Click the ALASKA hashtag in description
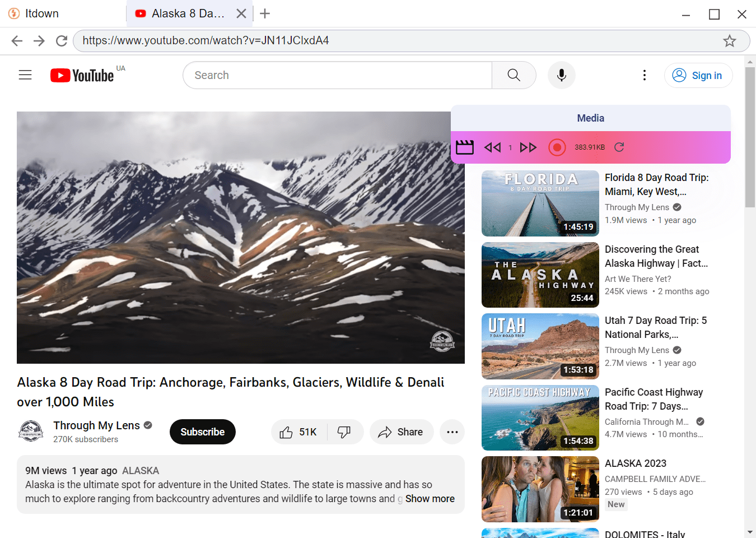The height and width of the screenshot is (538, 756). point(141,471)
